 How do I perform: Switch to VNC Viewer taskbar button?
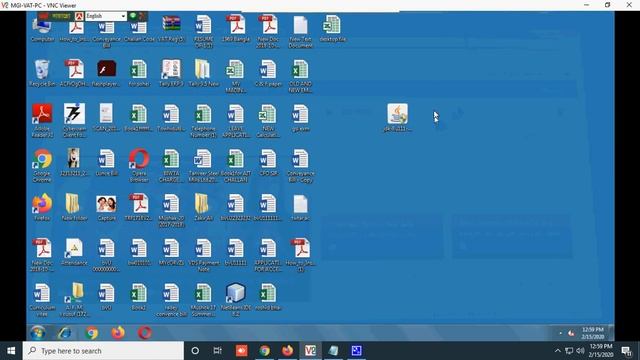click(310, 351)
